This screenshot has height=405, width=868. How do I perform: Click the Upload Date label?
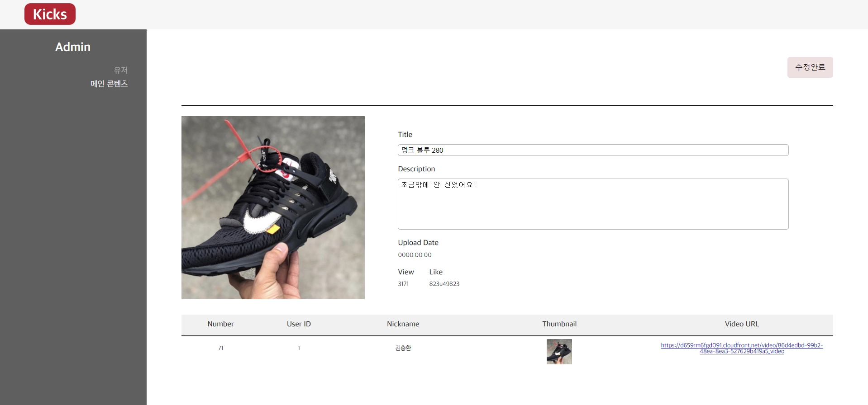pos(418,243)
